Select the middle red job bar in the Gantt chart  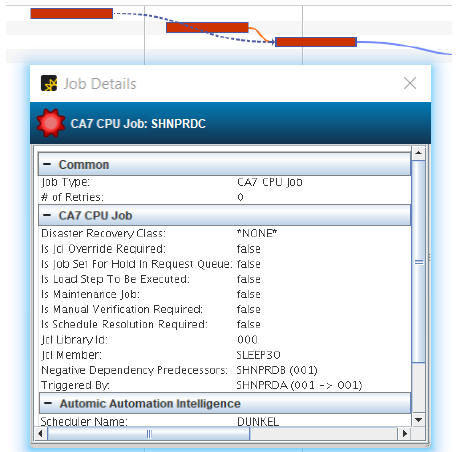(x=207, y=27)
